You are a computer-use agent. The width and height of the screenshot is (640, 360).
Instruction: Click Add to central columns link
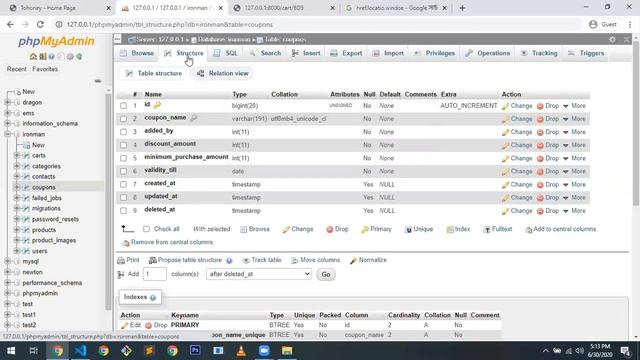(x=560, y=229)
